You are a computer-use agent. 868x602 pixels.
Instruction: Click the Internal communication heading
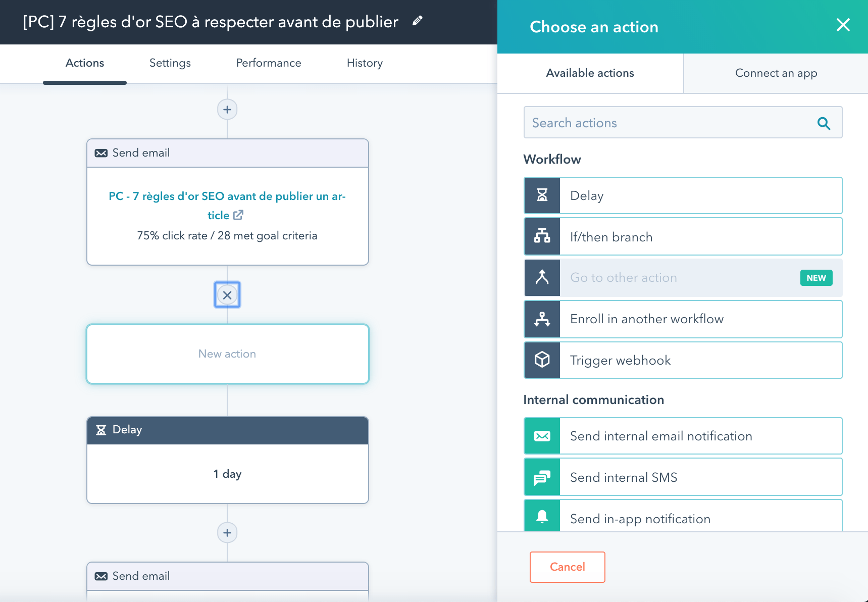point(593,400)
